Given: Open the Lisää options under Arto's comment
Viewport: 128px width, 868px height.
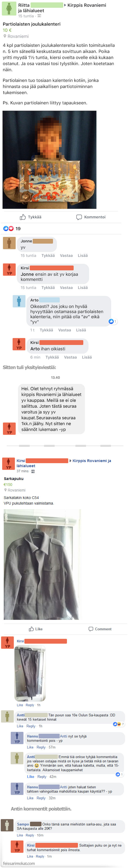Looking at the screenshot, I should click(x=81, y=330).
